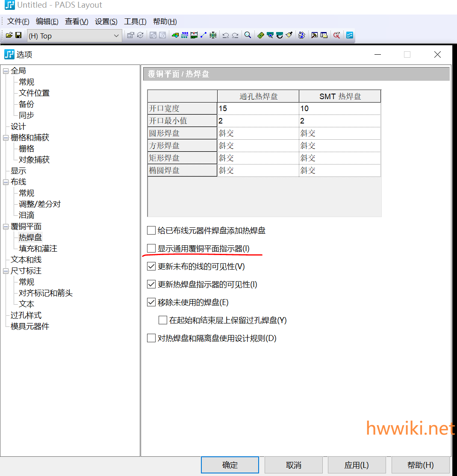Edit 开口最小值 通孔热焊盘 value 2
457x476 pixels.
point(258,121)
